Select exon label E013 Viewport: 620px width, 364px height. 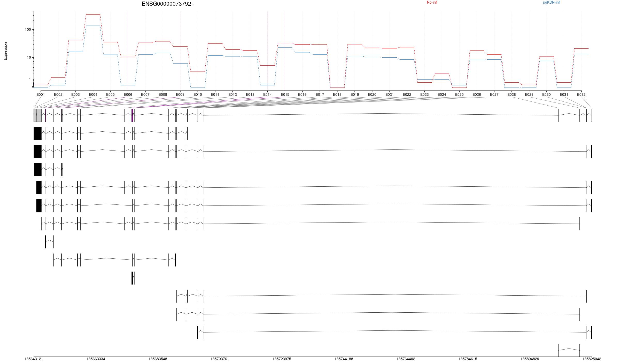pyautogui.click(x=250, y=94)
